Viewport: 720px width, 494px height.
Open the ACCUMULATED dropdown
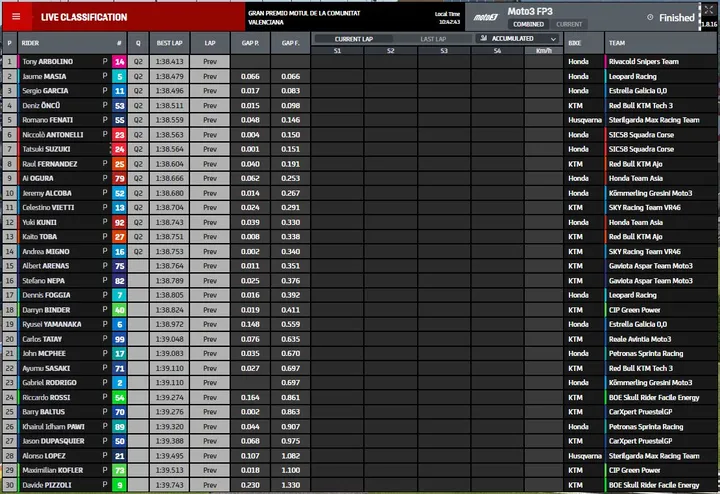click(x=518, y=39)
